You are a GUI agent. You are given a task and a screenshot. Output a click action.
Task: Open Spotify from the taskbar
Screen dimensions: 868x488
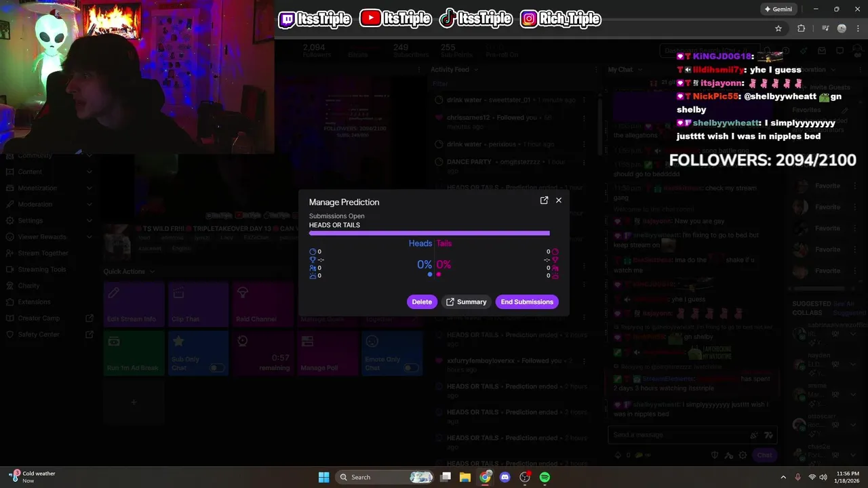pos(545,477)
